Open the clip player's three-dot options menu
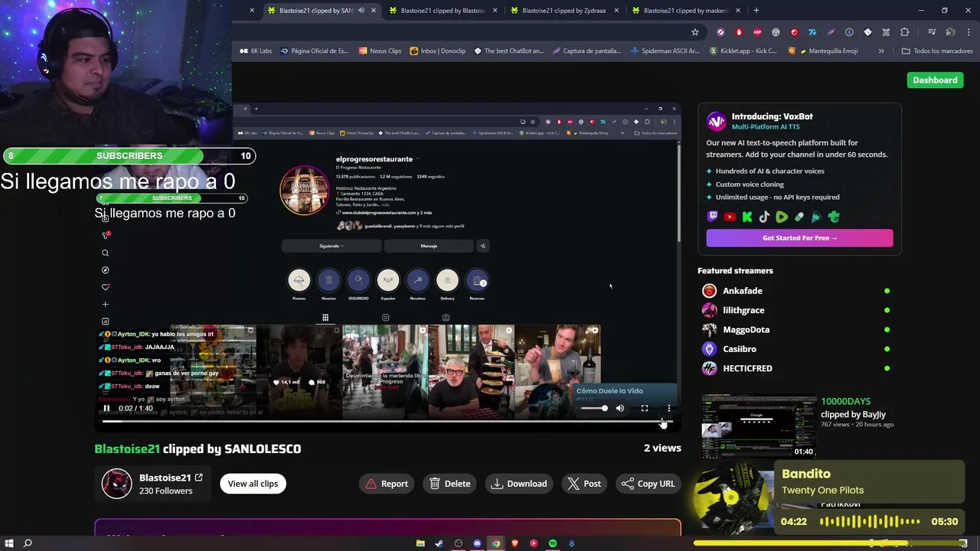 point(669,409)
